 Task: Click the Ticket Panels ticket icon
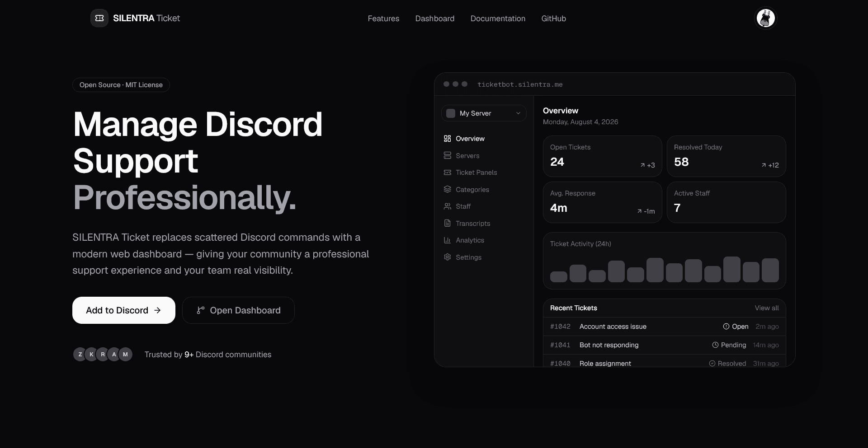(x=448, y=173)
